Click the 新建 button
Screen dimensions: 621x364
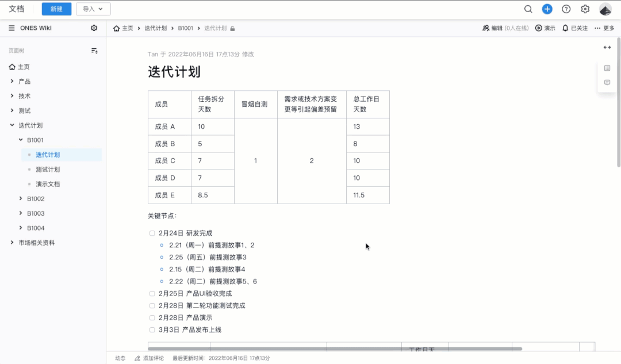(x=56, y=9)
